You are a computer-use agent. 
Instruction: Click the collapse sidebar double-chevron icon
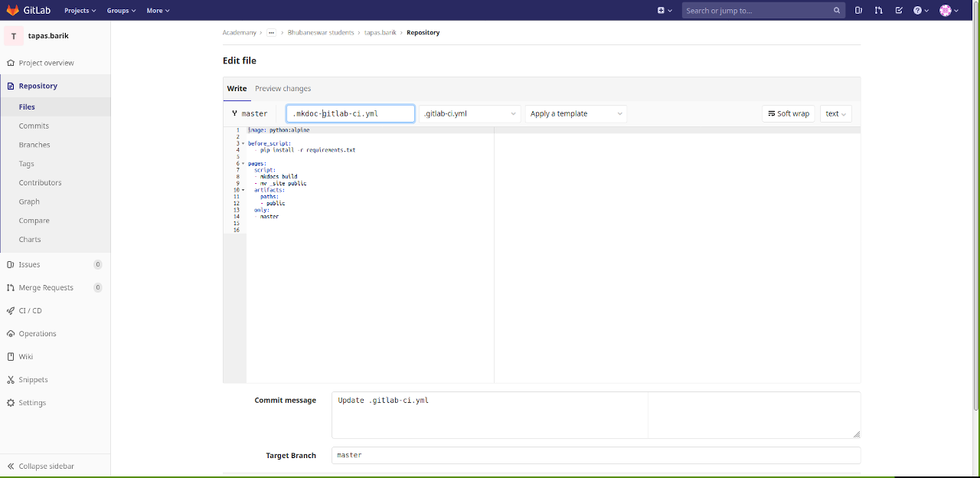[11, 466]
